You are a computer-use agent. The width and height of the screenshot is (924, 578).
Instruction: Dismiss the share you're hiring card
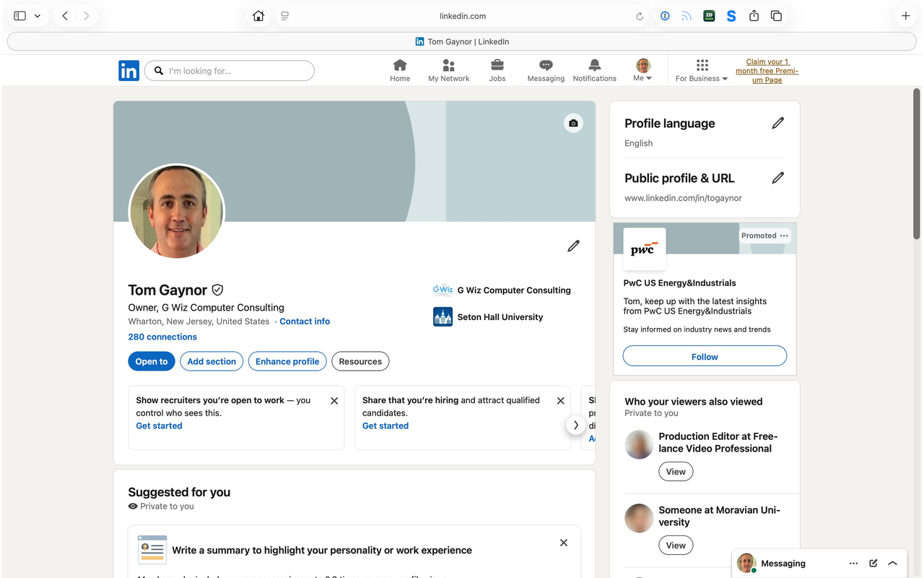click(561, 401)
